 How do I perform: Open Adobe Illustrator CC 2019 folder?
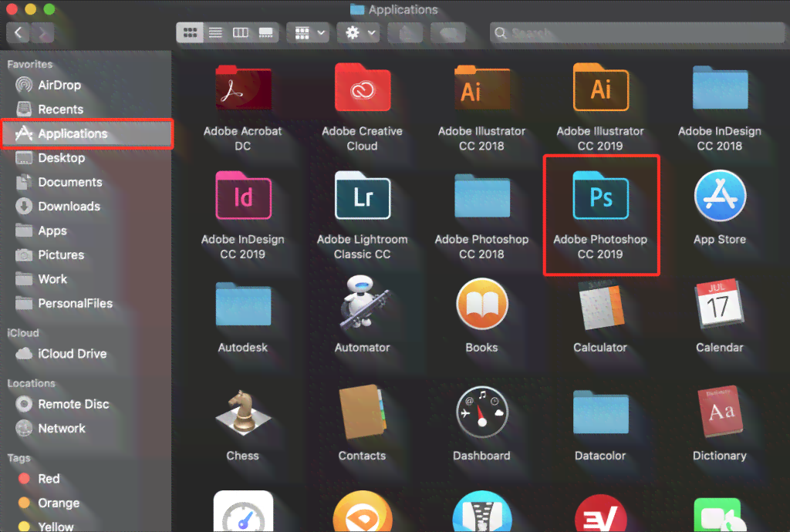point(600,88)
